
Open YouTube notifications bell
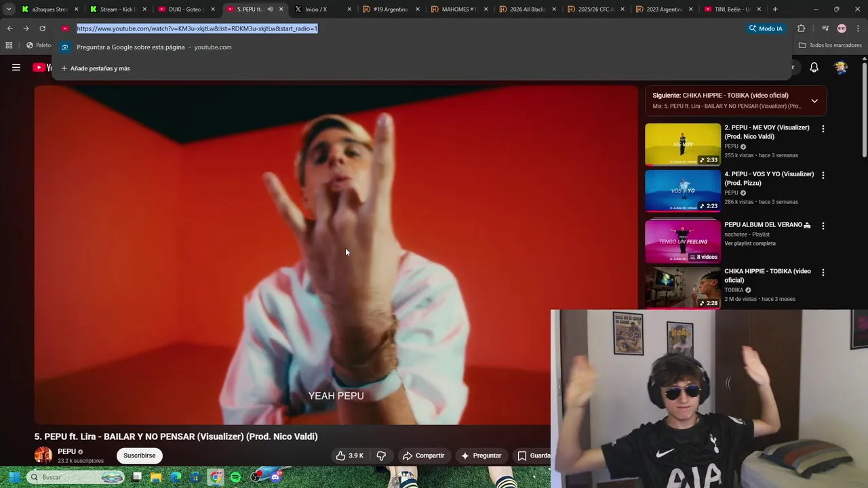(814, 67)
